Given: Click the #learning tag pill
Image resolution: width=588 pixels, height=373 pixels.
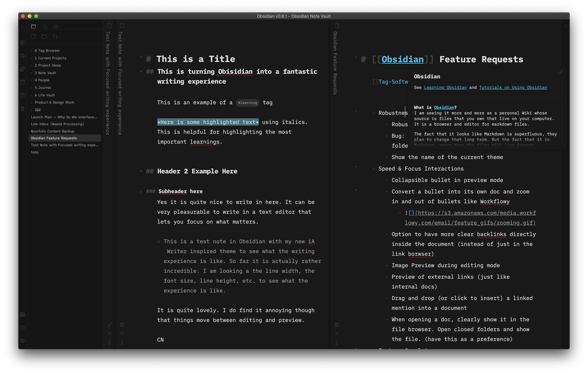Looking at the screenshot, I should coord(248,103).
